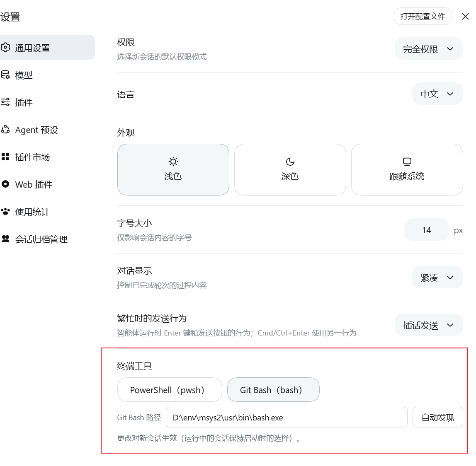476x466 pixels.
Task: Click the grid icon beside 插件市场
Action: tap(5, 157)
